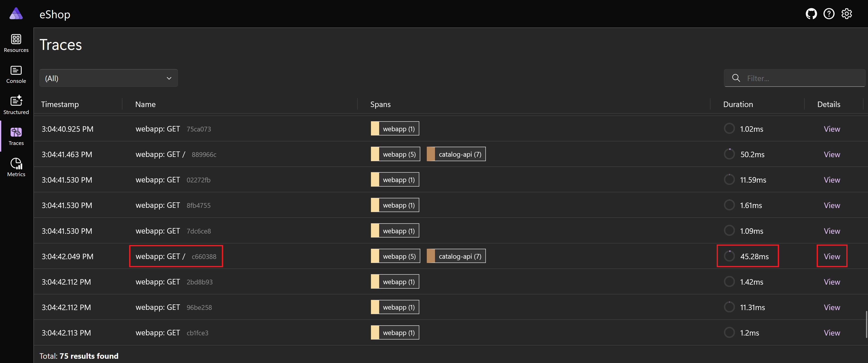This screenshot has height=363, width=868.
Task: Click trace name webapp: GET 96be258
Action: [x=174, y=307]
